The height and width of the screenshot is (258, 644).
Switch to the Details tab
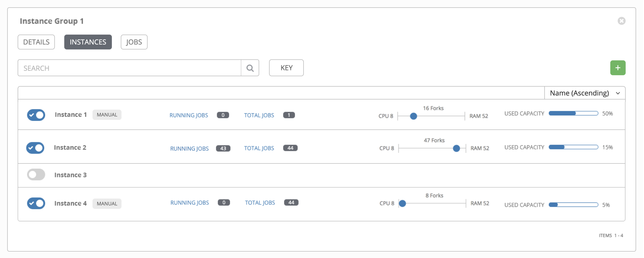tap(36, 42)
